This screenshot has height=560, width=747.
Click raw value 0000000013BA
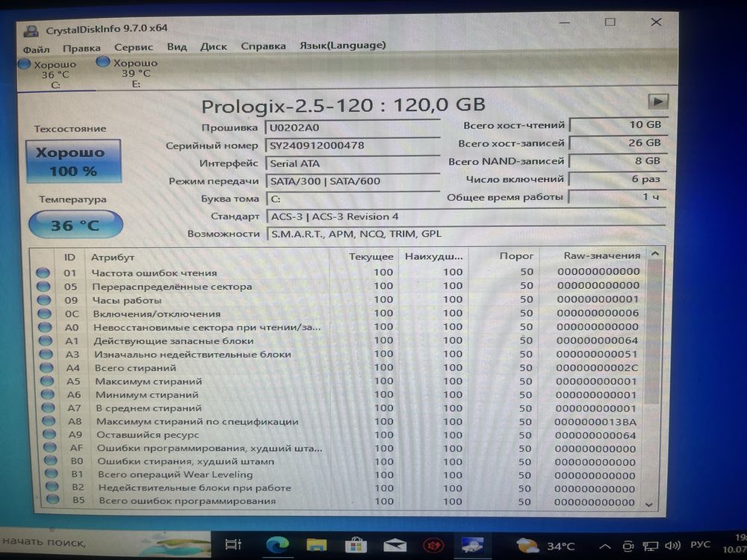(x=595, y=422)
